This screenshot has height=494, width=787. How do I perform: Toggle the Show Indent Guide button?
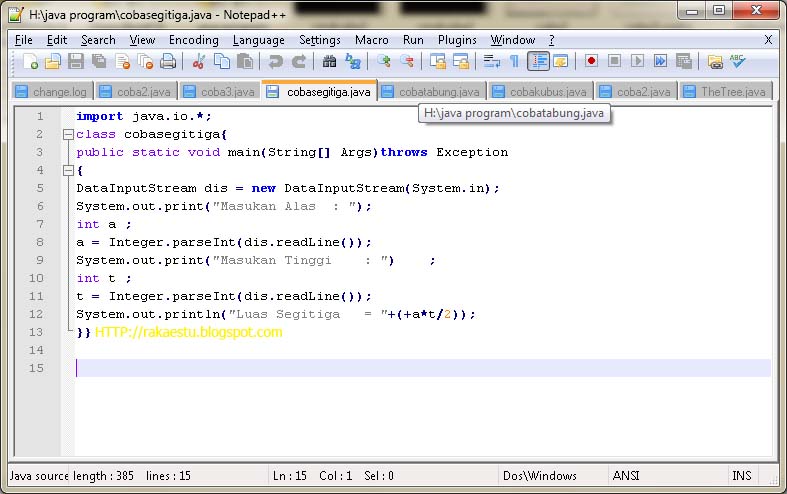pyautogui.click(x=538, y=61)
